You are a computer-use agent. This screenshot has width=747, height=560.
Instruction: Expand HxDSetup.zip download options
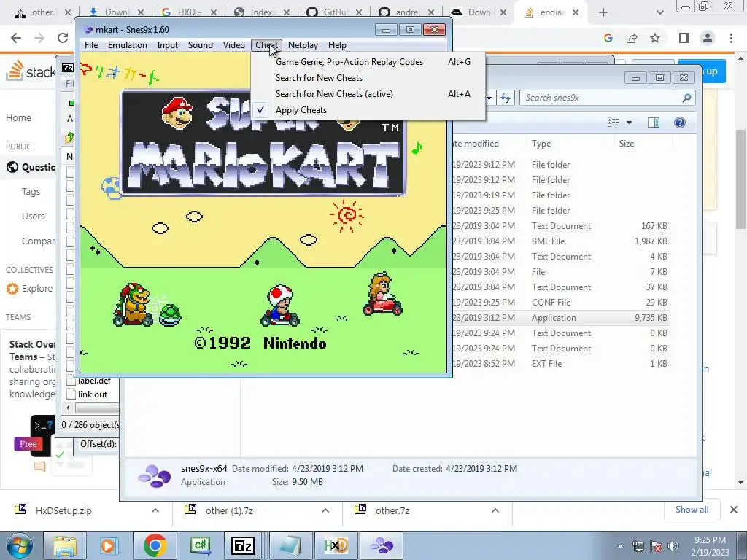point(155,510)
